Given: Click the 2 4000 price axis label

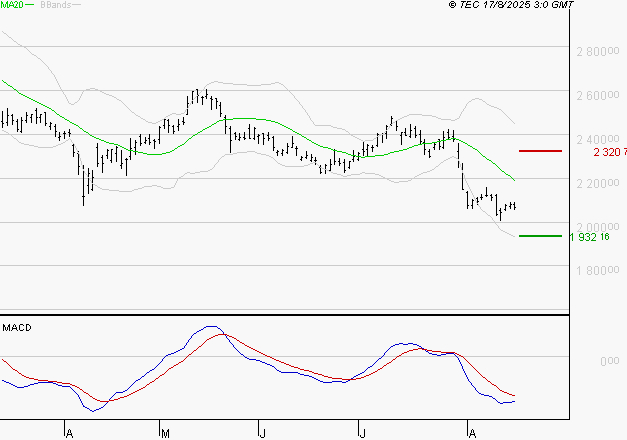Looking at the screenshot, I should [x=595, y=139].
